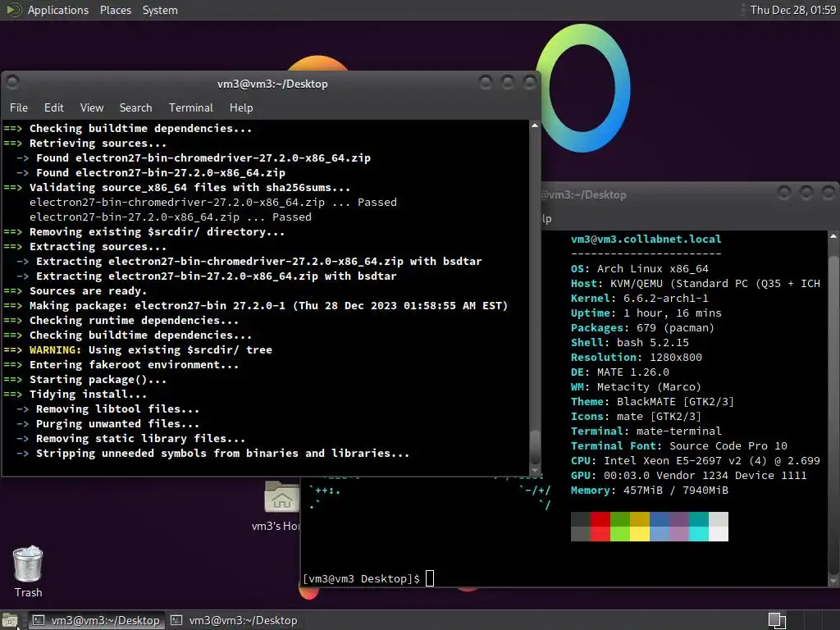The width and height of the screenshot is (840, 630).
Task: Click the 'Memory: 457MiB / 7940MiB' line
Action: 650,491
